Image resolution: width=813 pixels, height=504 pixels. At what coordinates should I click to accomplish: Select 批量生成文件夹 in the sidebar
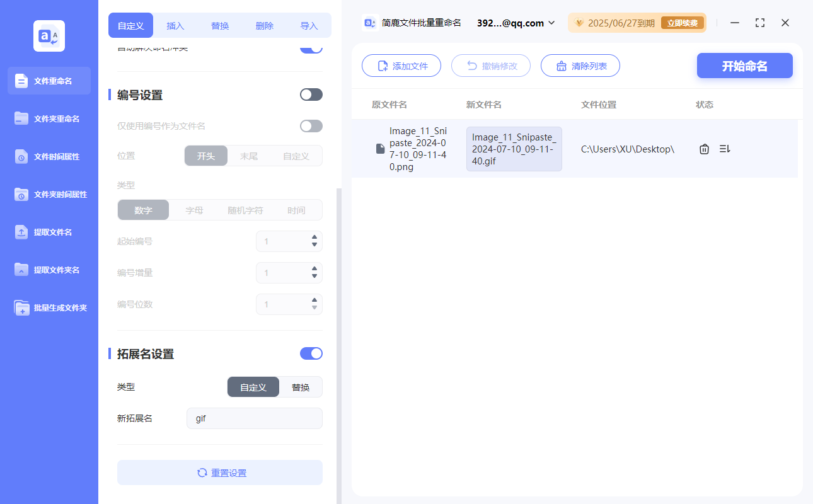(49, 307)
